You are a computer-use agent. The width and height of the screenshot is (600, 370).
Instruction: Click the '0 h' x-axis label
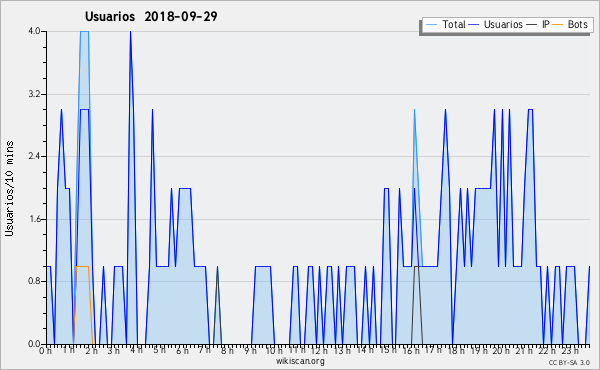(x=46, y=351)
